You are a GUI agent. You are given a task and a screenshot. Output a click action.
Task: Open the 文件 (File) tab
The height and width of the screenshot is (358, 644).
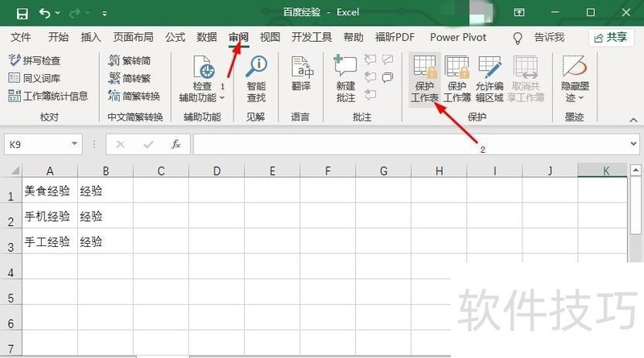click(21, 37)
